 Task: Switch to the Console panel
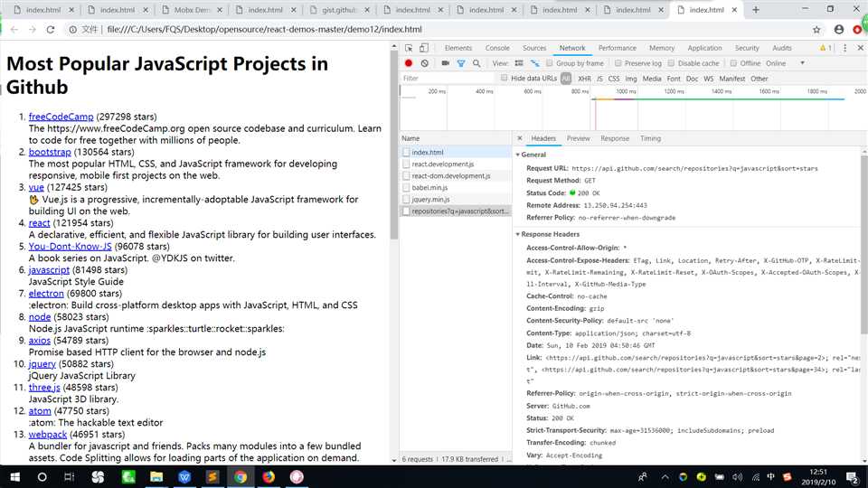click(497, 48)
